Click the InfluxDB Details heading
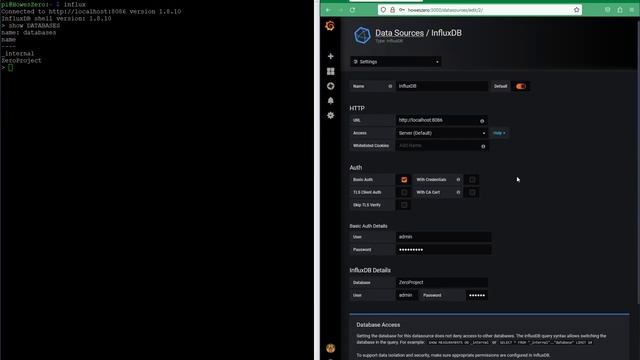 click(x=370, y=270)
